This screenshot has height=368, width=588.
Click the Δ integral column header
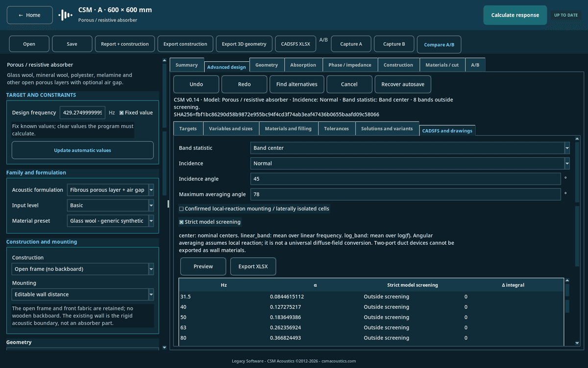(513, 285)
